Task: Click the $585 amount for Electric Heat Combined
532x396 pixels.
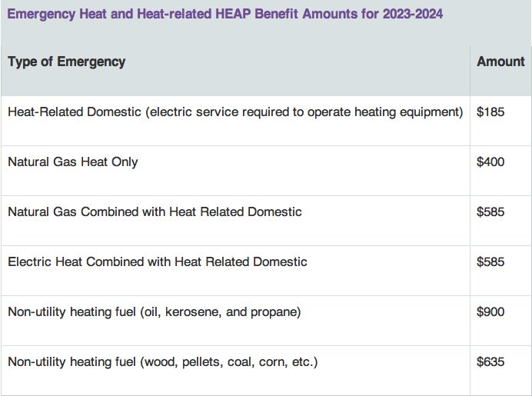Action: click(x=490, y=261)
